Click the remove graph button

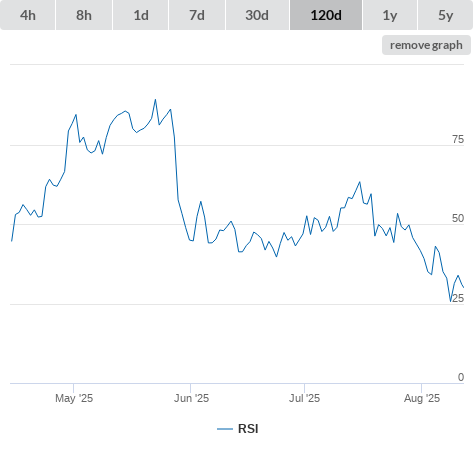426,45
